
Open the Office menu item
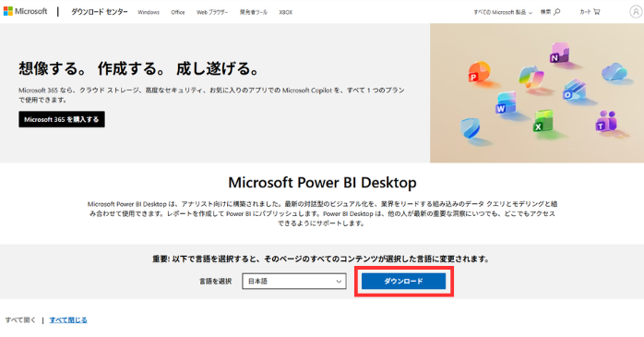click(178, 12)
